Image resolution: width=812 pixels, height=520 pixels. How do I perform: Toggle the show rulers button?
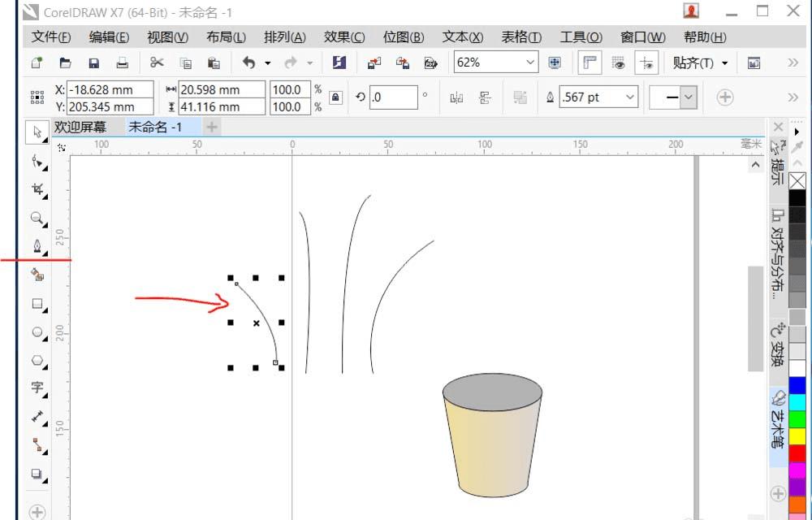click(x=590, y=63)
